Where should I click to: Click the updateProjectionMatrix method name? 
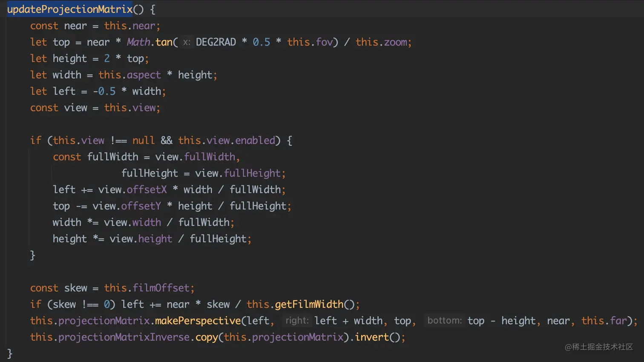[x=70, y=9]
